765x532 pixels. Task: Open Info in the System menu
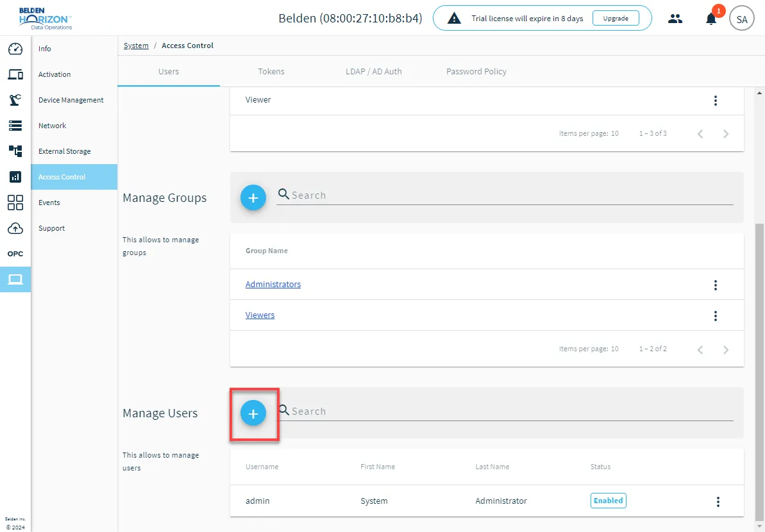pyautogui.click(x=74, y=49)
